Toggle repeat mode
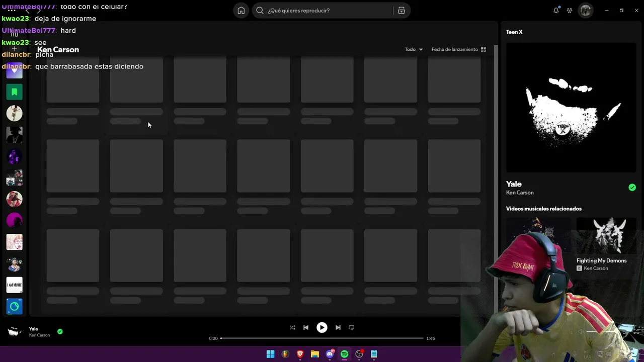 pos(352,327)
